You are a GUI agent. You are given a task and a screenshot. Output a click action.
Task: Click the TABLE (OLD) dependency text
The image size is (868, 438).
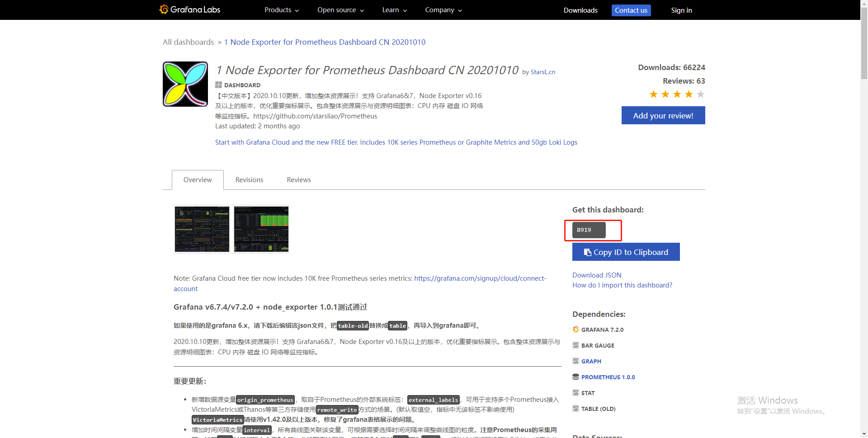598,409
